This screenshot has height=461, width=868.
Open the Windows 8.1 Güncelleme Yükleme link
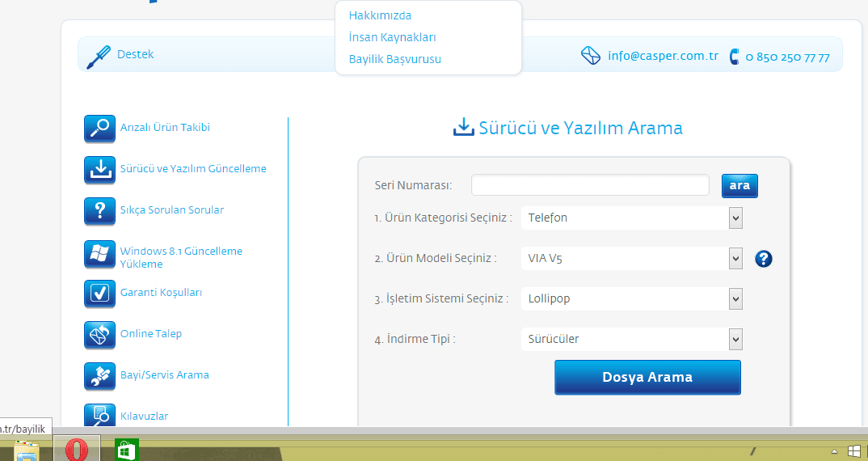click(181, 258)
